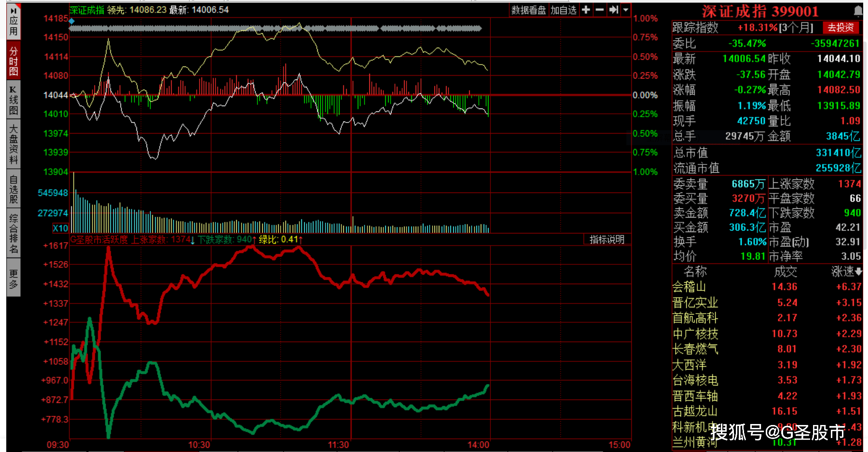The image size is (868, 452).
Task: Click the 成交 column header
Action: coord(786,272)
